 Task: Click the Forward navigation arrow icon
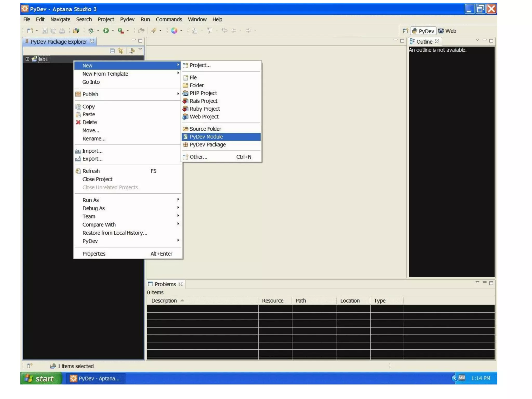(x=248, y=31)
